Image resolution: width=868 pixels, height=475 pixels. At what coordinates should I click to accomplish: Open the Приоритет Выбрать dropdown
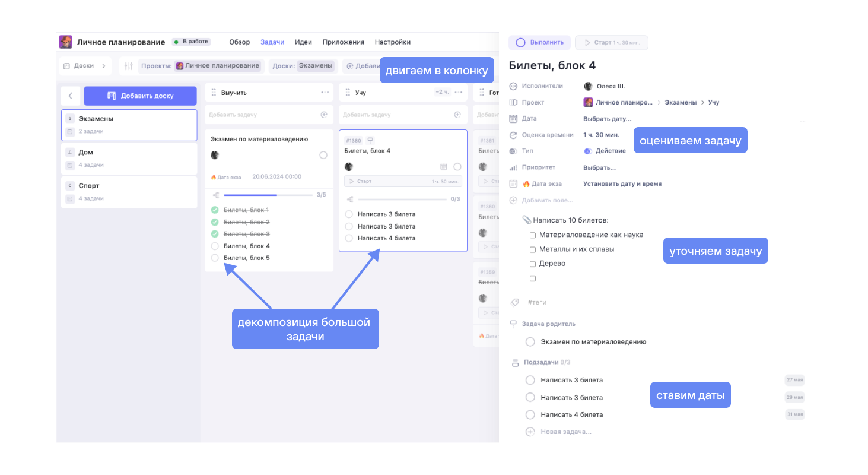[x=599, y=167]
